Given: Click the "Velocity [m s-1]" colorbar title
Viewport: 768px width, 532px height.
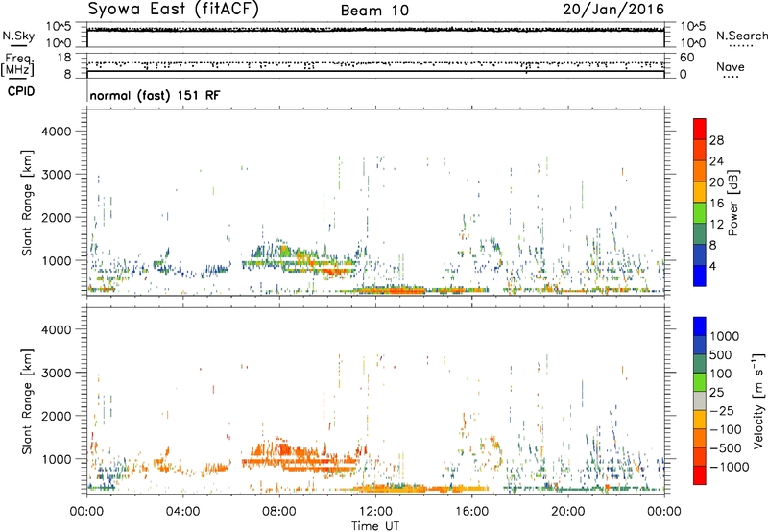Looking at the screenshot, I should [x=758, y=400].
